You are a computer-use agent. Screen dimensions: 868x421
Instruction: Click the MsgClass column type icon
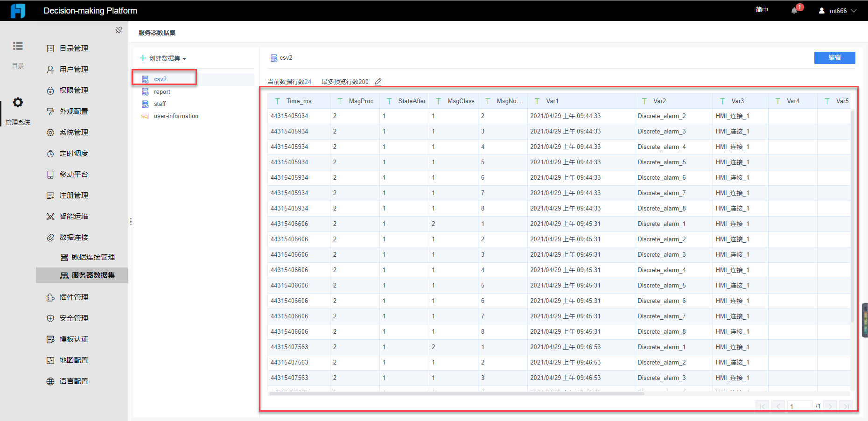(439, 101)
